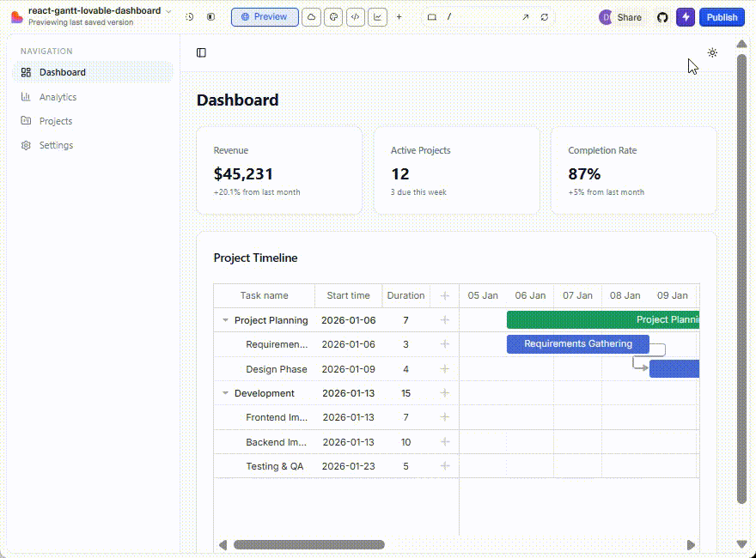Screen dimensions: 756x558
Task: Open Settings in the navigation sidebar
Action: [56, 145]
